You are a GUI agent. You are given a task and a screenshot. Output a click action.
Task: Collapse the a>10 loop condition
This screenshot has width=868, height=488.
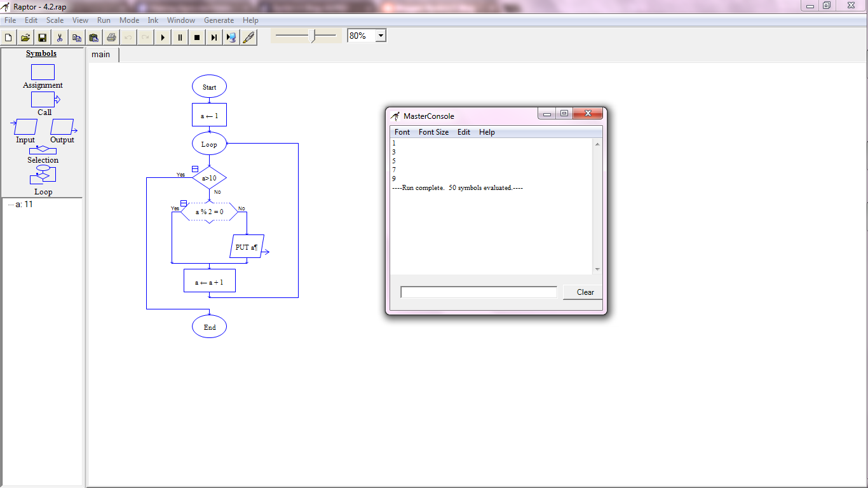coord(195,169)
